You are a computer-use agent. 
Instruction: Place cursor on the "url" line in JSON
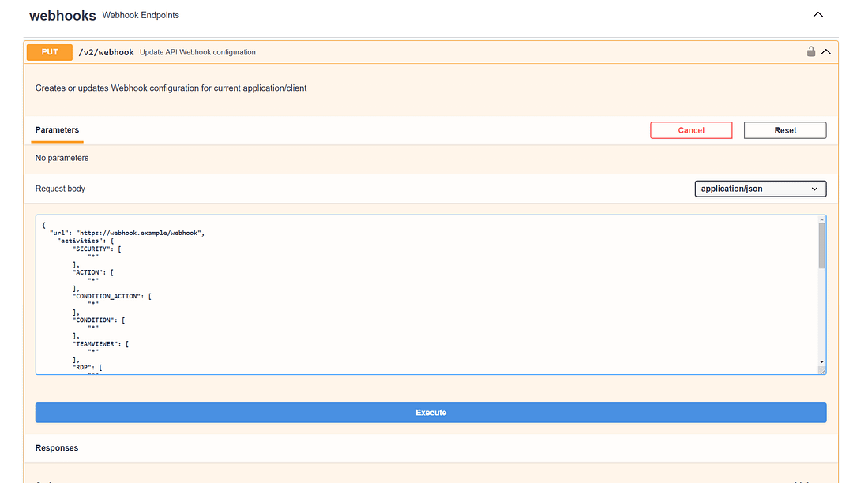[x=127, y=233]
